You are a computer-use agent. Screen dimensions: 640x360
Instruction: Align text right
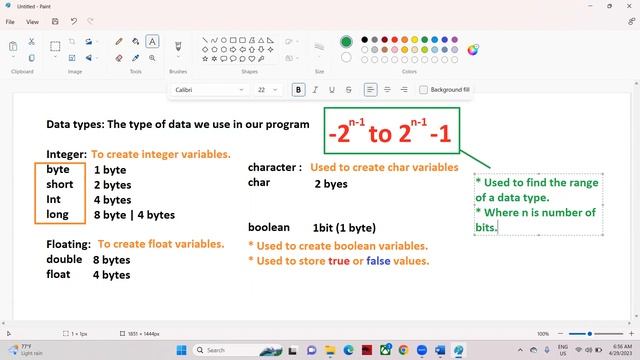pos(404,90)
